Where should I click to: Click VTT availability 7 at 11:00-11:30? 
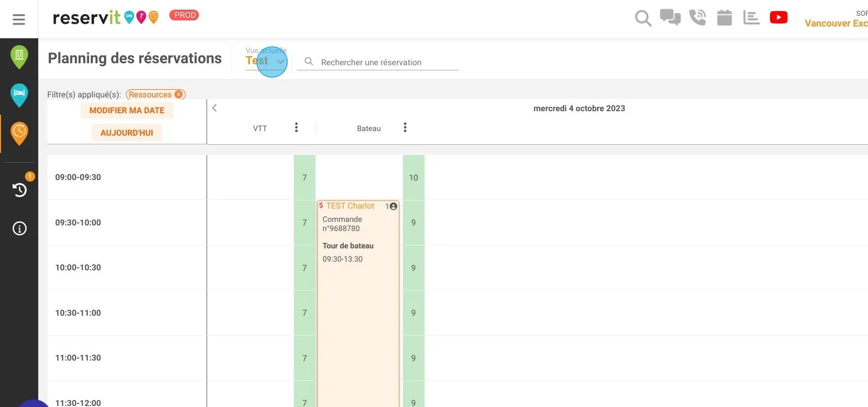(x=304, y=358)
